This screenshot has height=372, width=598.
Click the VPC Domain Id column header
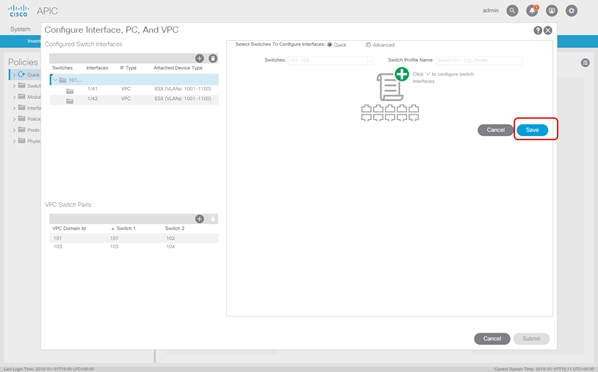[x=69, y=228]
